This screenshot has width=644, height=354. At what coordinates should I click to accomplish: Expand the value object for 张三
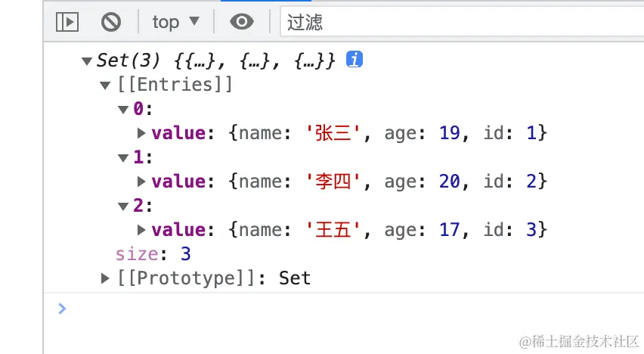click(x=141, y=133)
